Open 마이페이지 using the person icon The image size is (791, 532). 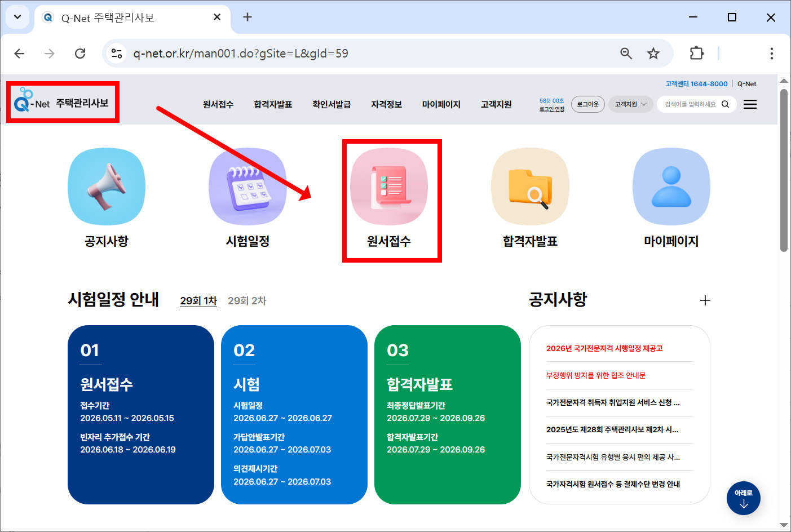[x=671, y=186]
